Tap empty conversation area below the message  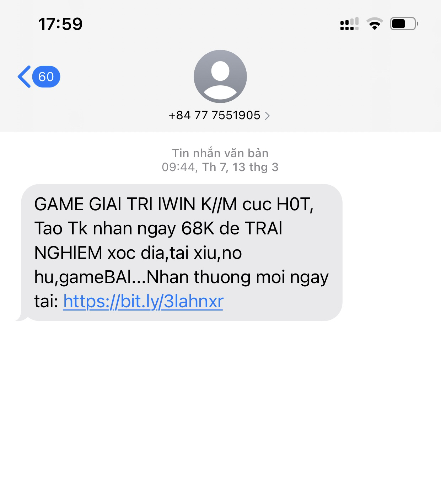[220, 409]
